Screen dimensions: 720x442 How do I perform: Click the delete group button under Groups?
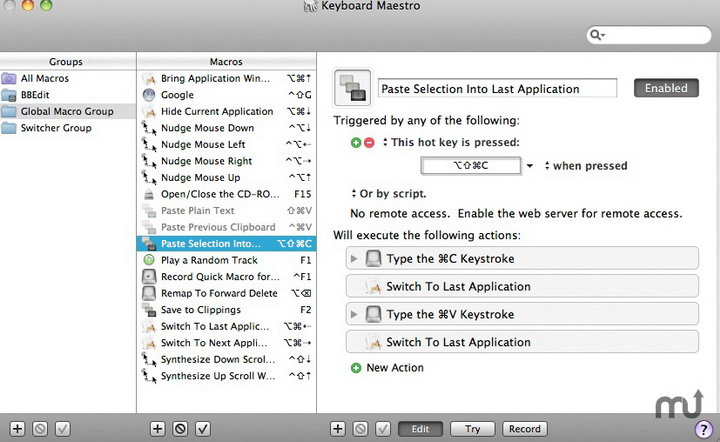40,429
